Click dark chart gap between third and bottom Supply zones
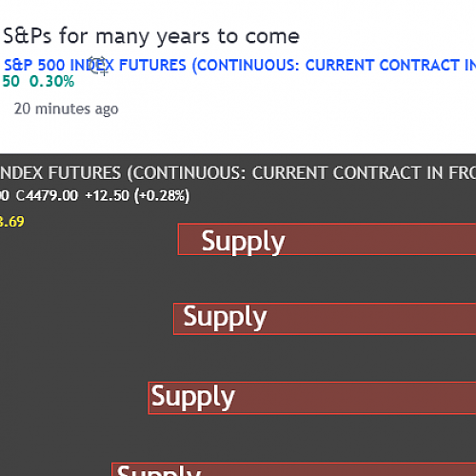Screen dimensions: 476x476 [x=317, y=438]
